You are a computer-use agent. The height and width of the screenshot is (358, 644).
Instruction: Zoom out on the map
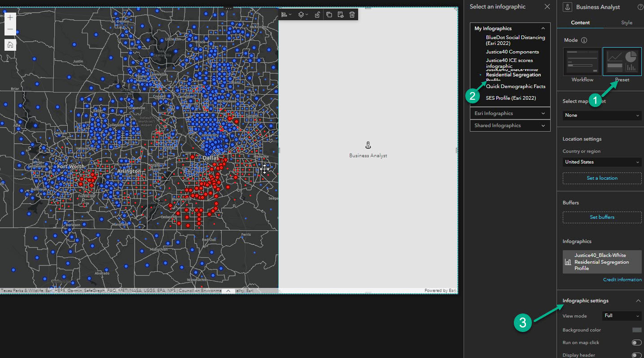point(10,29)
